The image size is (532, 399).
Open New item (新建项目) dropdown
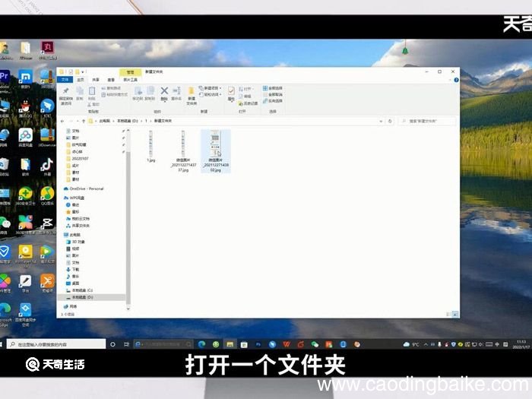click(210, 88)
